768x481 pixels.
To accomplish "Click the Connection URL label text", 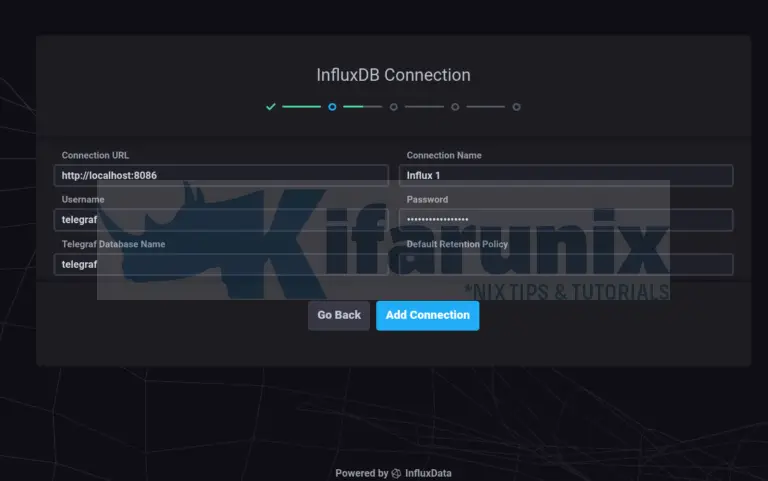I will (95, 155).
